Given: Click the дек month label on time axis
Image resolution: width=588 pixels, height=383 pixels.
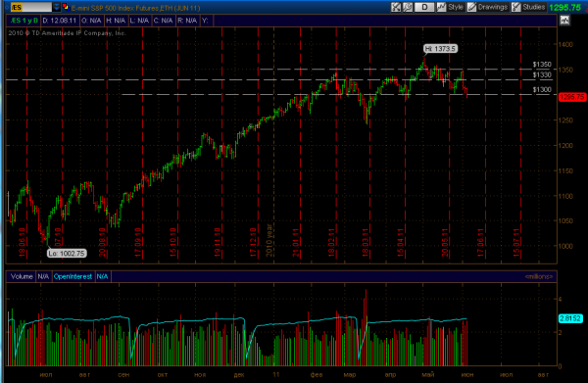Looking at the screenshot, I should 239,375.
